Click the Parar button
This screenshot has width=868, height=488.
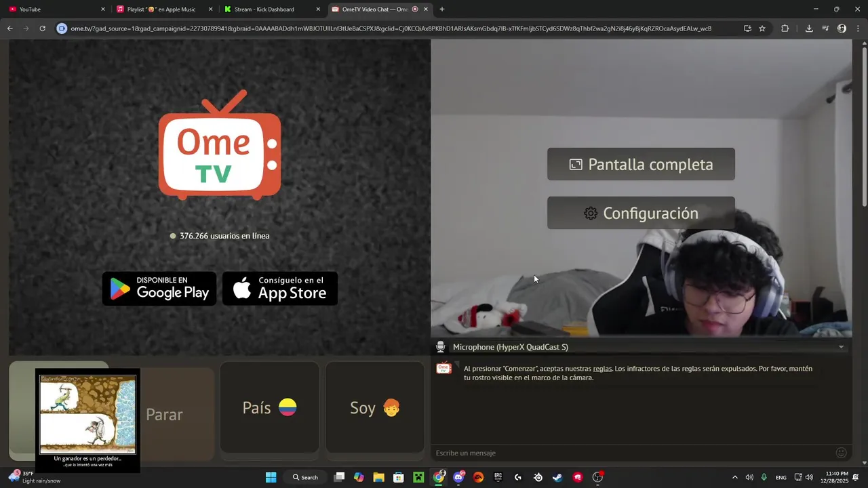pos(164,414)
